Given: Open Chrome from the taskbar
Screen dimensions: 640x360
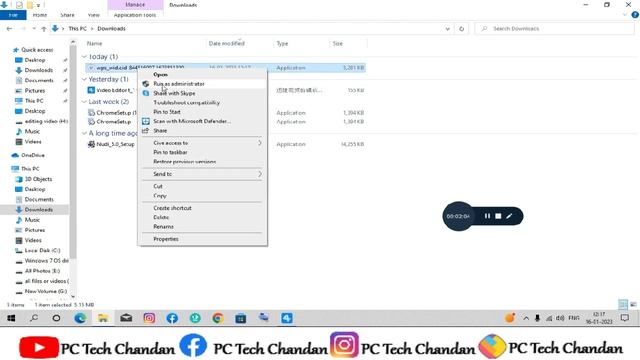Looking at the screenshot, I should [218, 318].
